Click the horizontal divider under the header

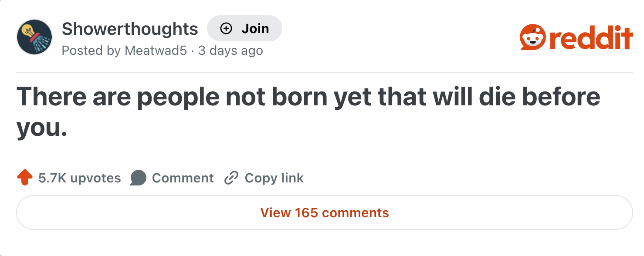coord(324,72)
